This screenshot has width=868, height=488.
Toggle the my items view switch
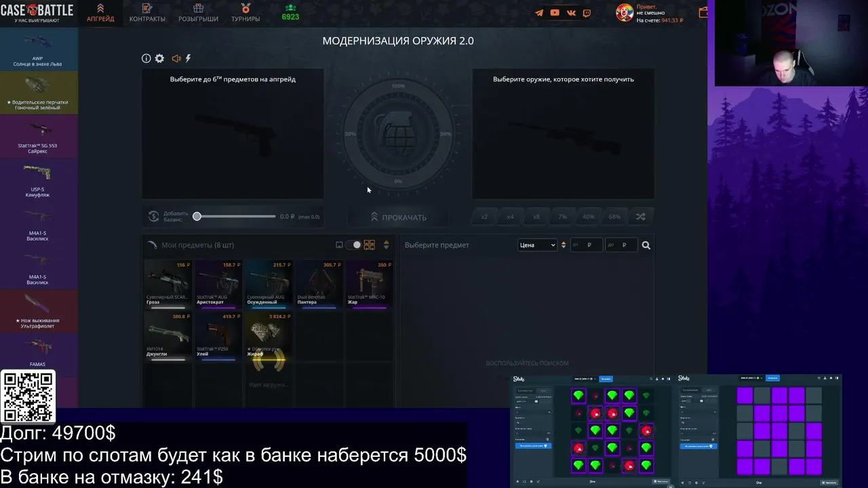pos(353,245)
